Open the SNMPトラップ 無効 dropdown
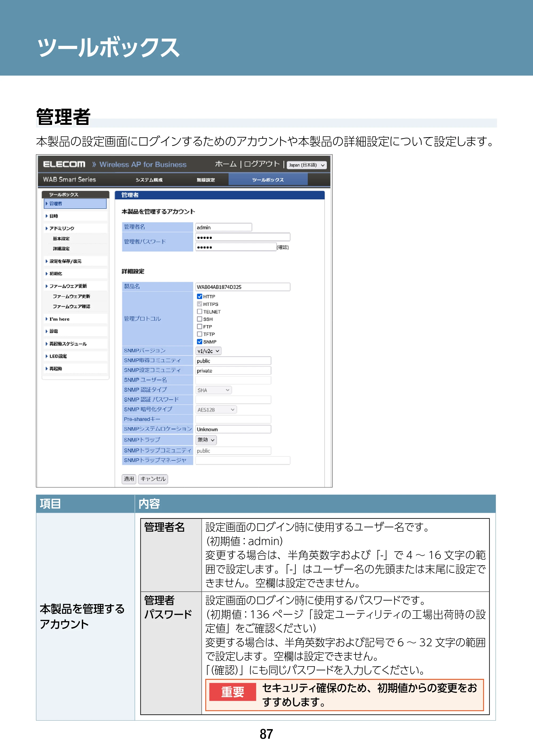 (206, 440)
